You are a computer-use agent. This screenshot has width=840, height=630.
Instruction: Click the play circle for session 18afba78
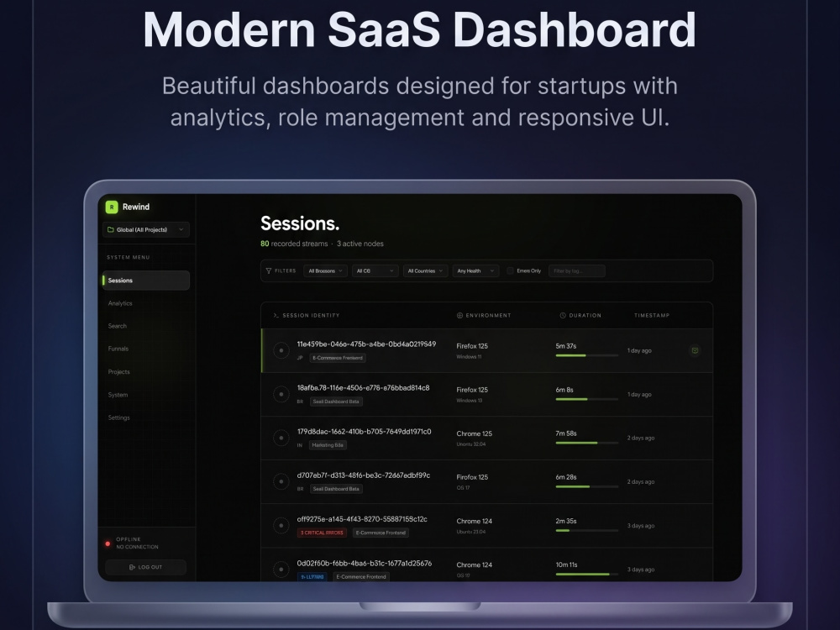[281, 394]
